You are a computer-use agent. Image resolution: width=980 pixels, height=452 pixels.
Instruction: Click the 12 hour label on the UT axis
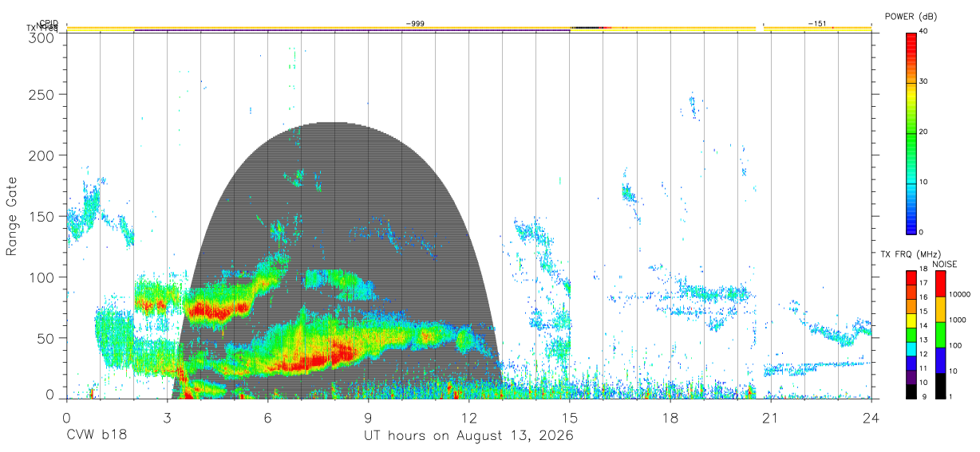[x=469, y=417]
